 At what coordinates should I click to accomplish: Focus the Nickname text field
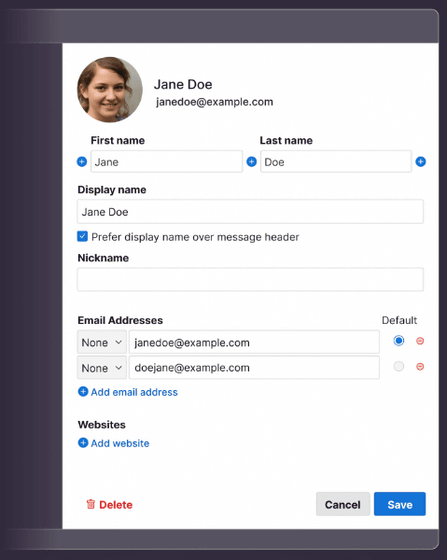(x=250, y=279)
